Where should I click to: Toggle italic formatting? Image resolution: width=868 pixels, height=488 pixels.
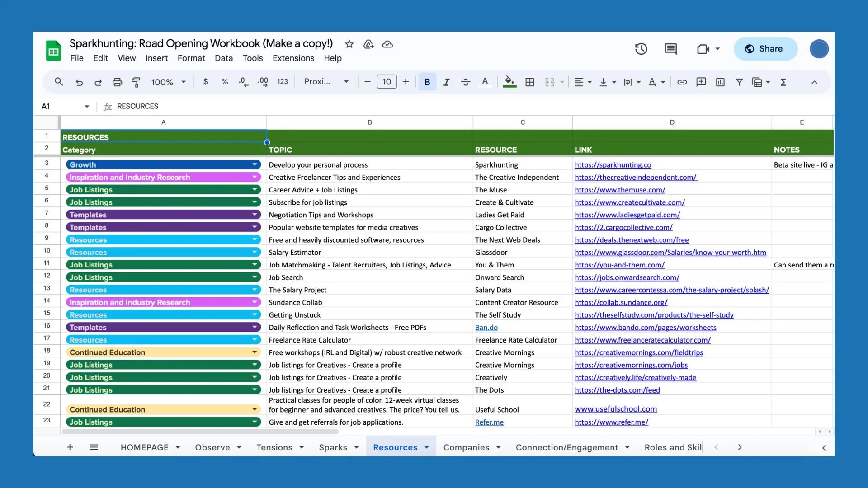(x=446, y=82)
